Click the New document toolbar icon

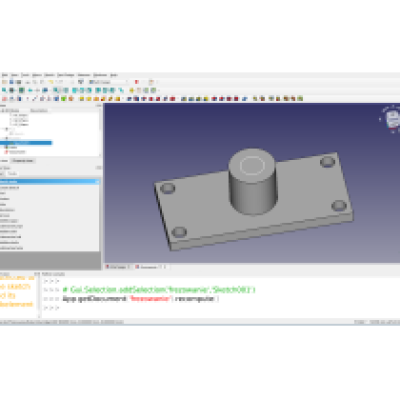pyautogui.click(x=5, y=82)
